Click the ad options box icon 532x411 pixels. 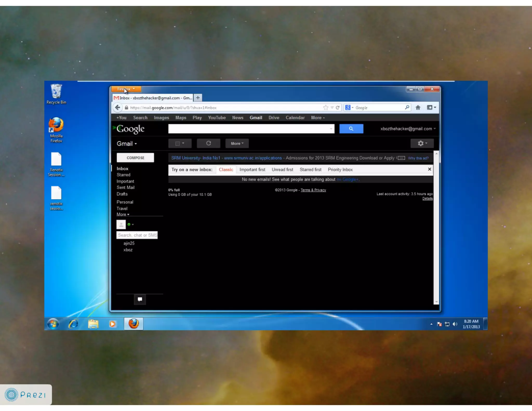pos(401,158)
